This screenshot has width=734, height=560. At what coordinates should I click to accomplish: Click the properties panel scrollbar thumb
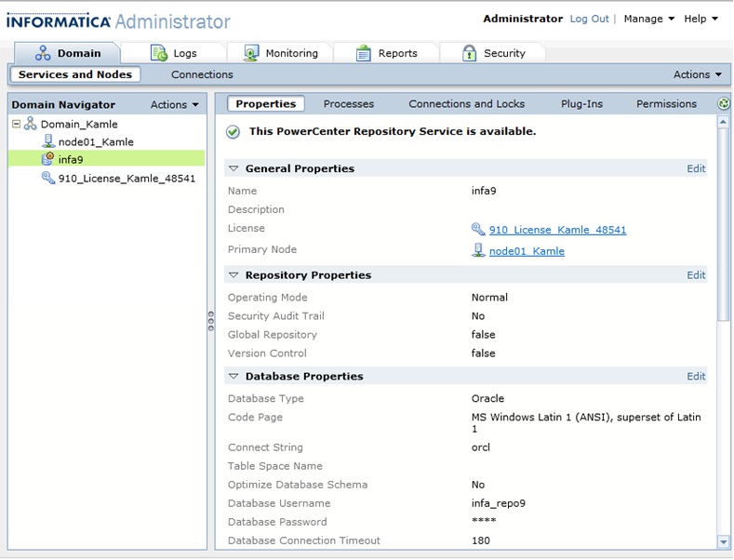coord(723,226)
